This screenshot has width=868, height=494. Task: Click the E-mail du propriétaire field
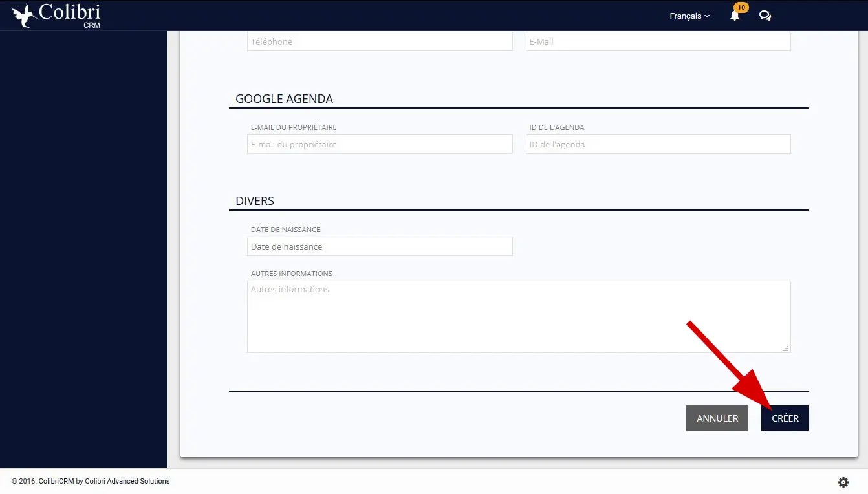380,144
